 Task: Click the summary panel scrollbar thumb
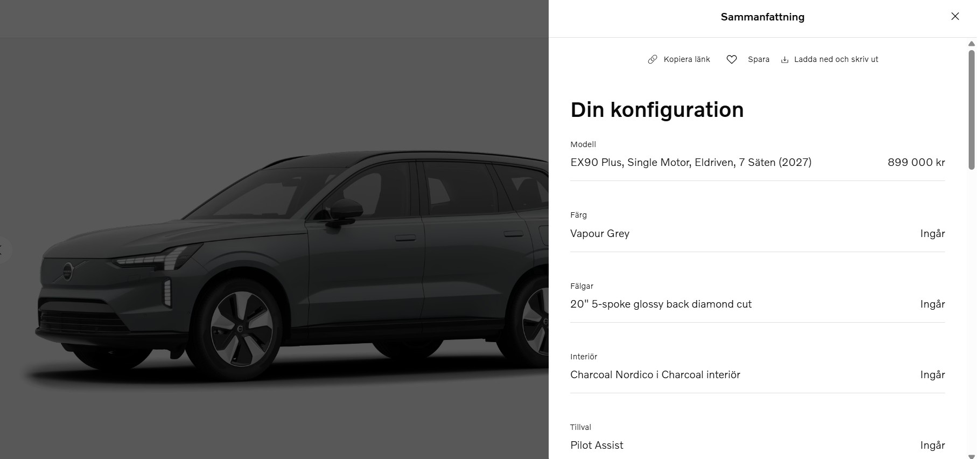[971, 110]
